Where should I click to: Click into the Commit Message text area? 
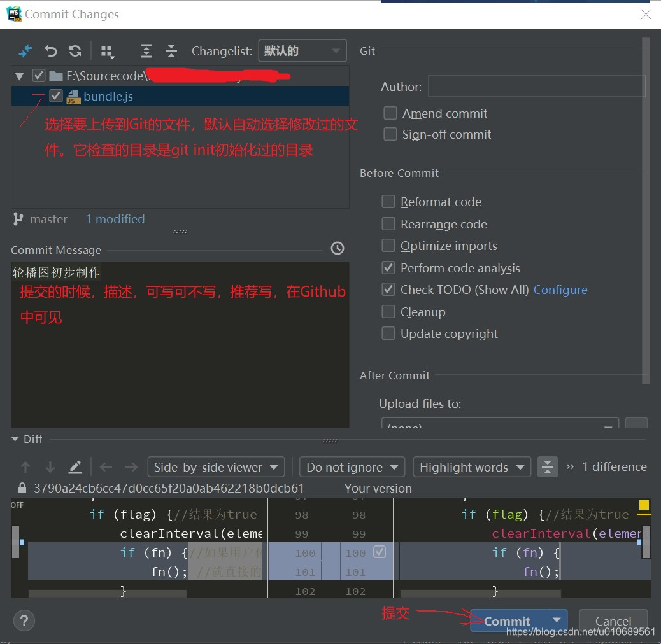180,344
